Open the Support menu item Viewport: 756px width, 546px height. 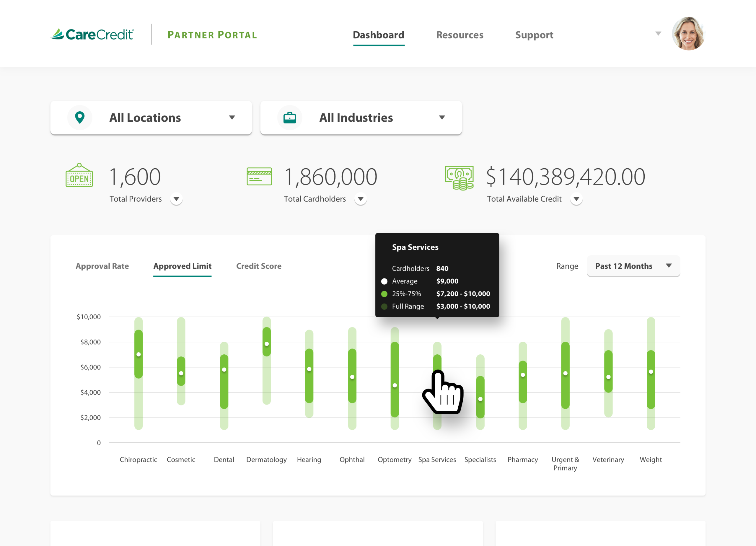click(x=534, y=35)
